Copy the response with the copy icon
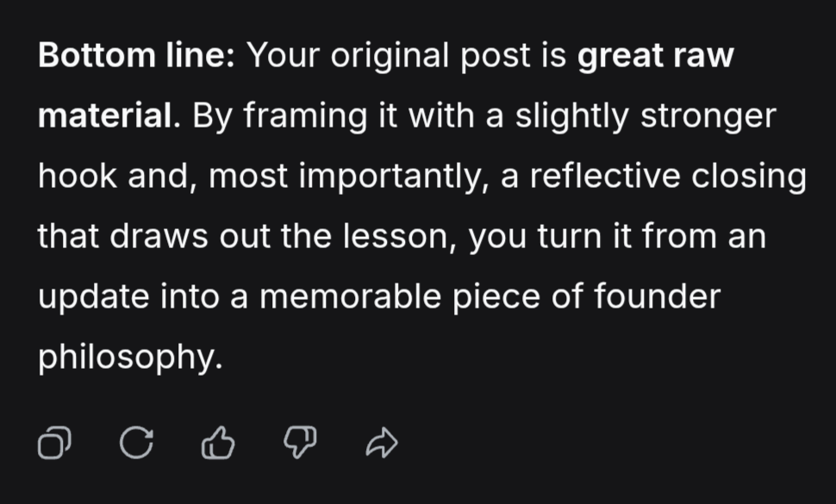Viewport: 836px width, 504px height. (54, 445)
